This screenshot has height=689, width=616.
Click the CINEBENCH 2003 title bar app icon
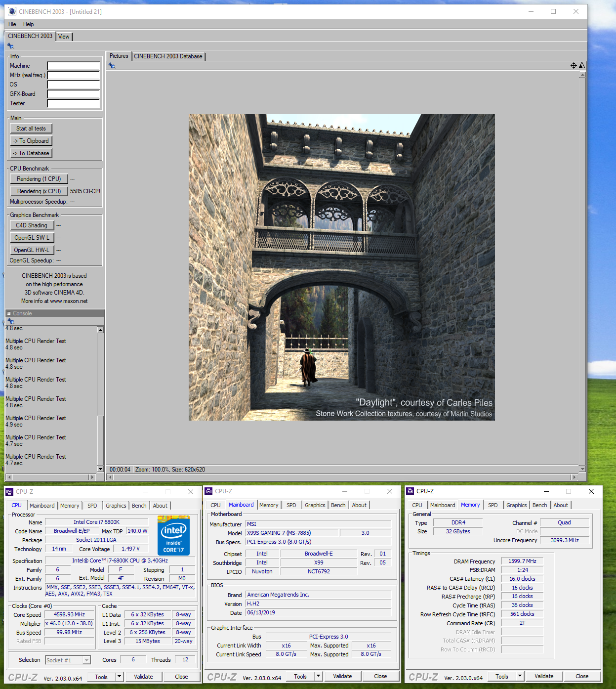click(12, 11)
